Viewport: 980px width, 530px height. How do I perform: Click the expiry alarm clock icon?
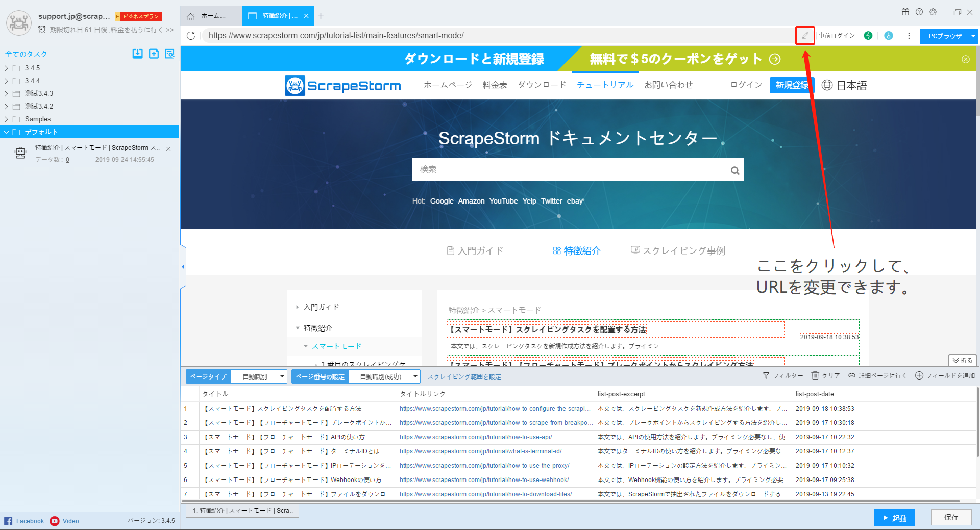42,29
